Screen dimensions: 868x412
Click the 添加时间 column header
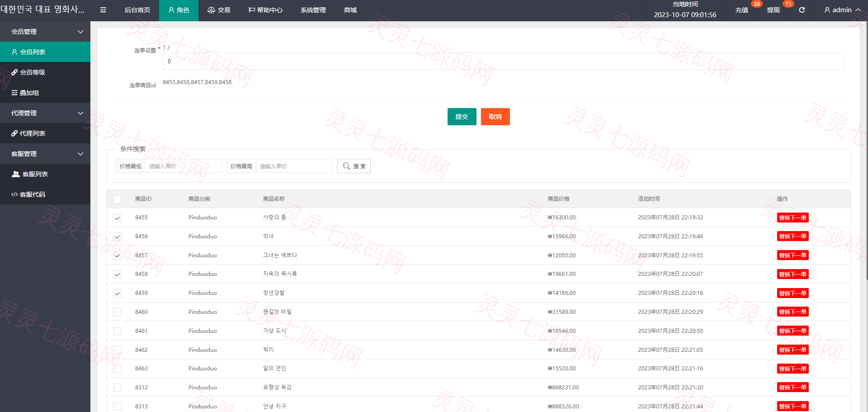click(649, 199)
